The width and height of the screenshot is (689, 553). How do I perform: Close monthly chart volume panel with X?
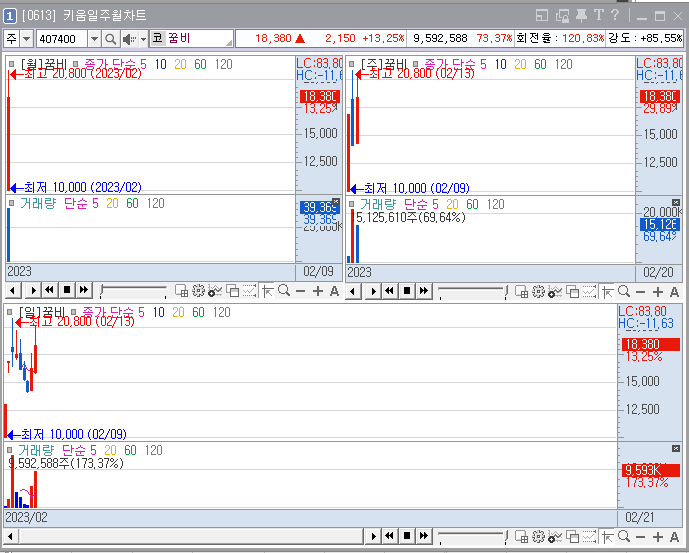tap(336, 201)
